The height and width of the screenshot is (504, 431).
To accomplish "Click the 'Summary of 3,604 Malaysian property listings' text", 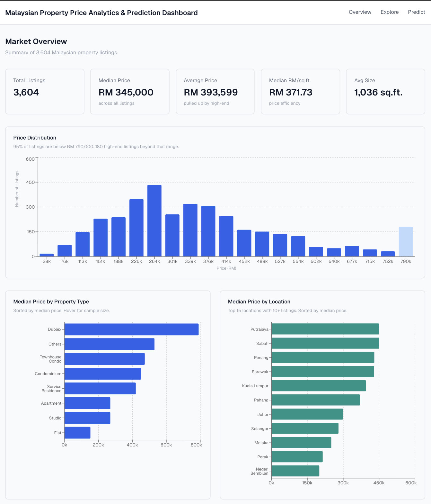I will pyautogui.click(x=61, y=52).
